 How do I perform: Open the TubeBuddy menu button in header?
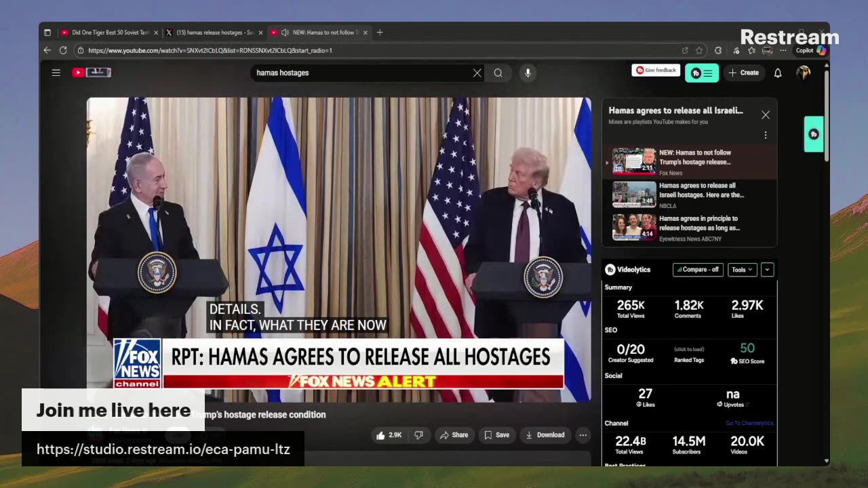click(x=702, y=73)
